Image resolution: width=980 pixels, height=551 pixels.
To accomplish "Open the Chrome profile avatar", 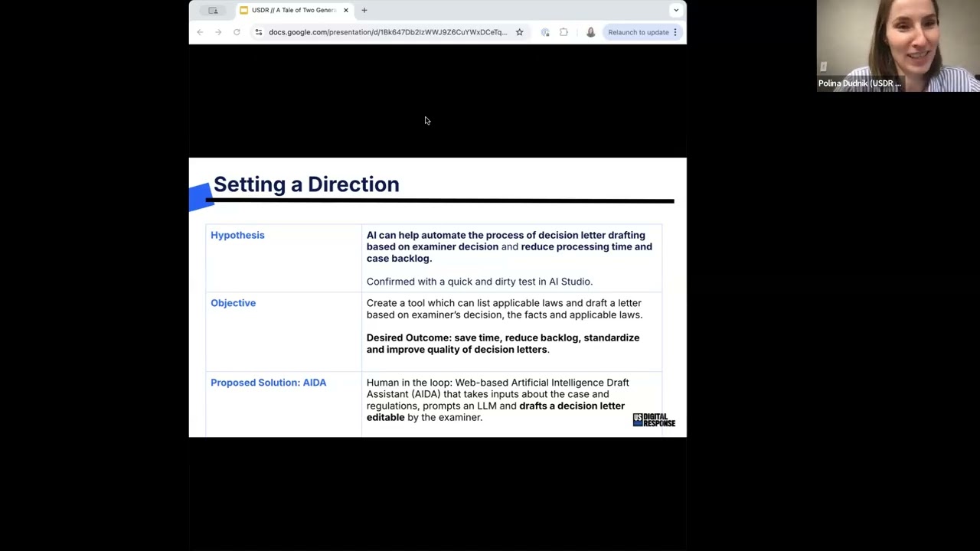I will 590,32.
